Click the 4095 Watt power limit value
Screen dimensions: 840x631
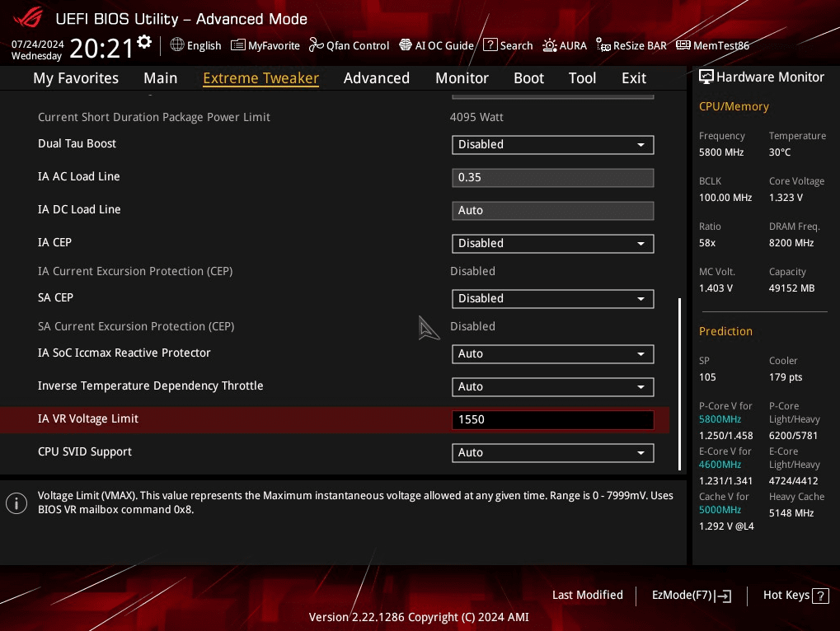pos(476,117)
